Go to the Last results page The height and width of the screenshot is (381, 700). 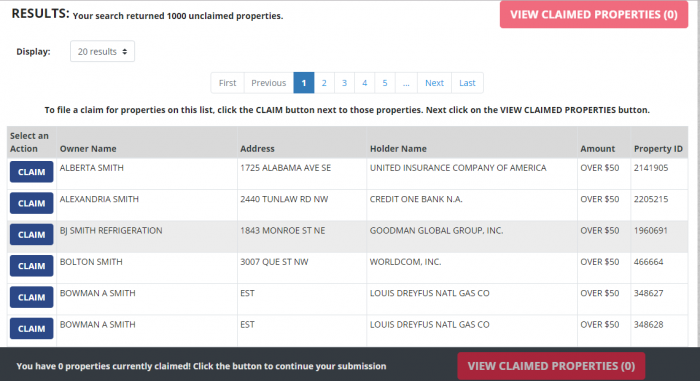[x=467, y=83]
